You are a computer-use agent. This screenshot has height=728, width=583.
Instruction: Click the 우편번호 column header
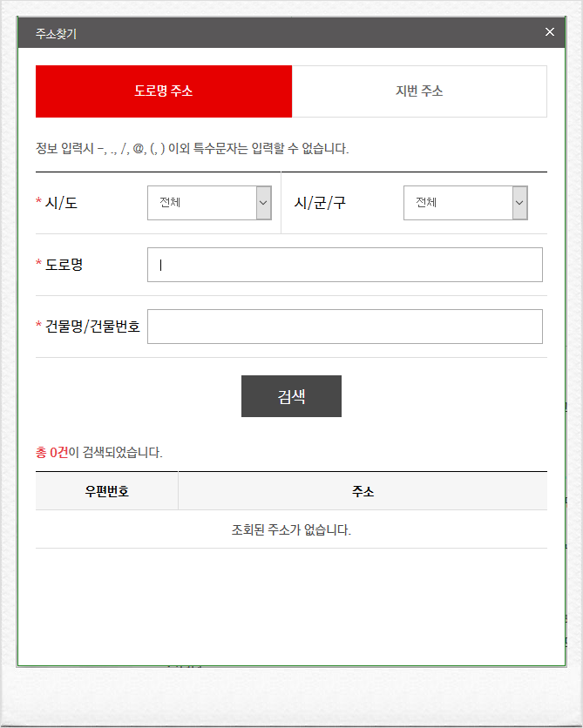107,491
